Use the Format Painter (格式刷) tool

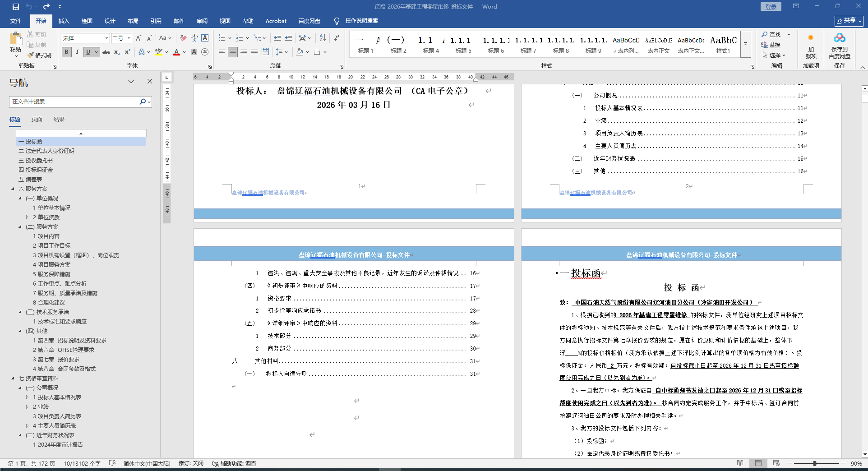[x=39, y=55]
